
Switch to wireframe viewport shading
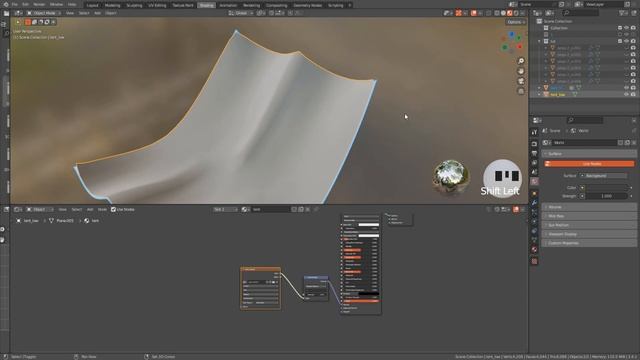pos(497,13)
